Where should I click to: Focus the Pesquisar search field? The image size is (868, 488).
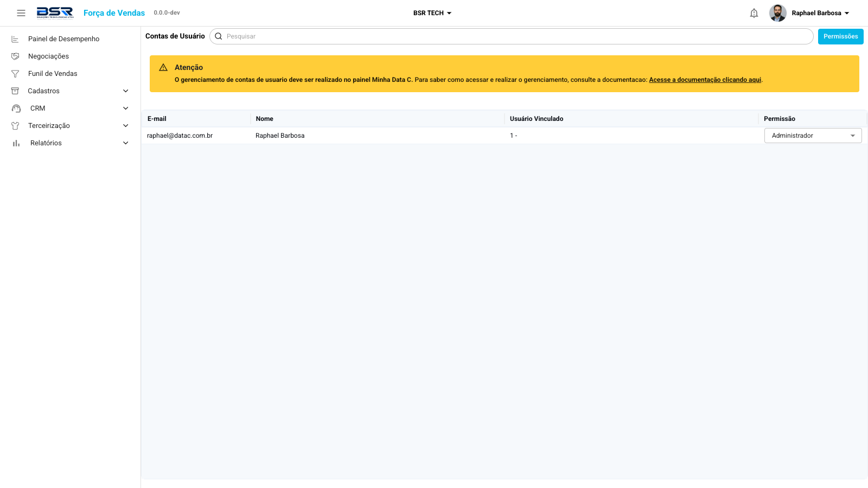511,36
